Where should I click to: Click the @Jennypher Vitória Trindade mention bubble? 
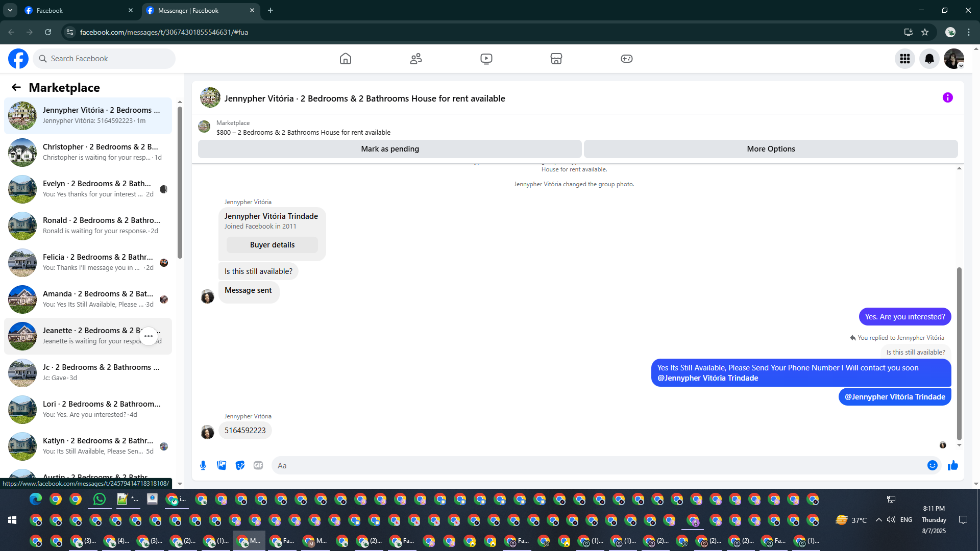pos(895,397)
